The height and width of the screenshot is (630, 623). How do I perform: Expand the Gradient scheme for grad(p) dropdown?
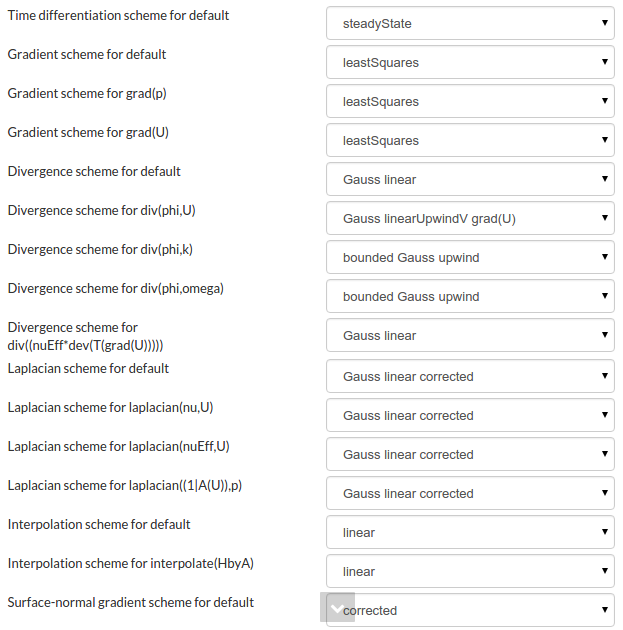click(x=469, y=101)
